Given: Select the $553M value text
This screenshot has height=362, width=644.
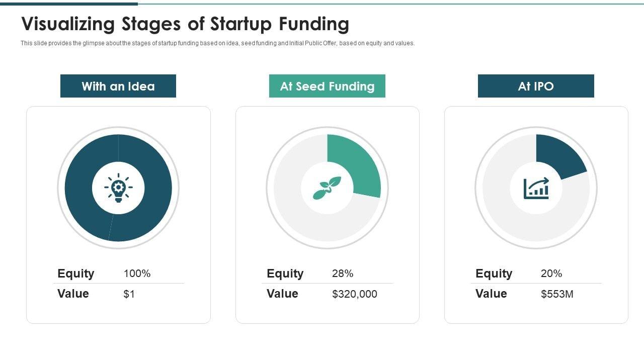Looking at the screenshot, I should [557, 294].
